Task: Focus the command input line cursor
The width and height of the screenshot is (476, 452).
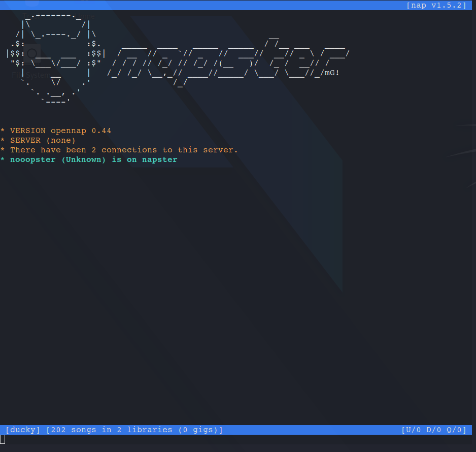Action: tap(3, 439)
